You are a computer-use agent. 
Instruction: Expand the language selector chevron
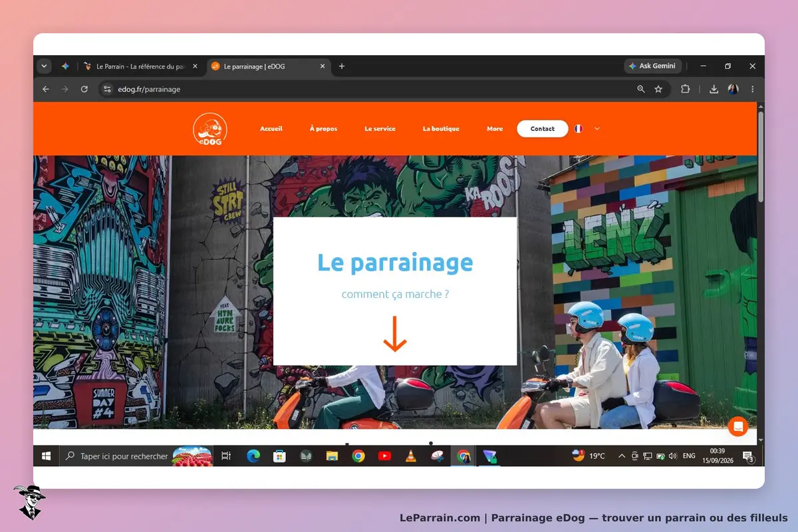[x=597, y=129]
